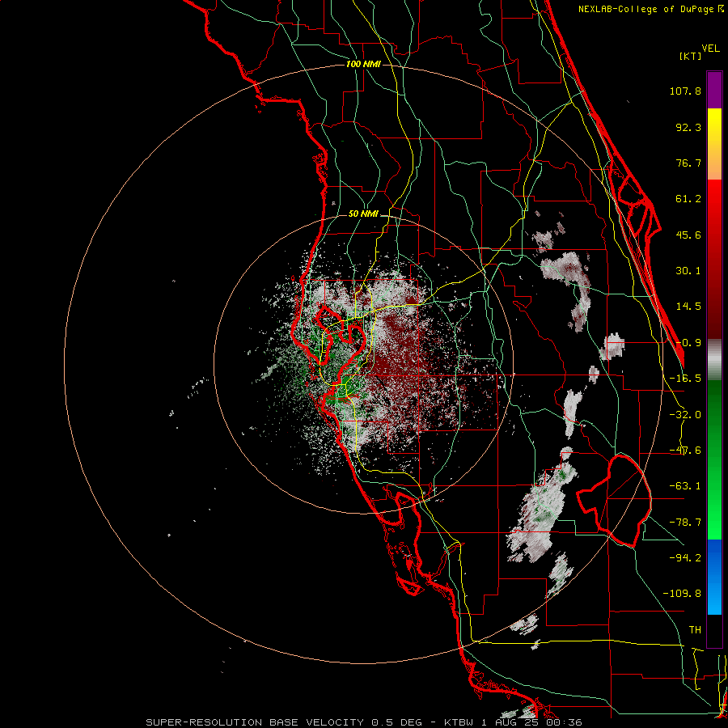
Task: Click the -63.1 legend value
Action: (x=685, y=486)
